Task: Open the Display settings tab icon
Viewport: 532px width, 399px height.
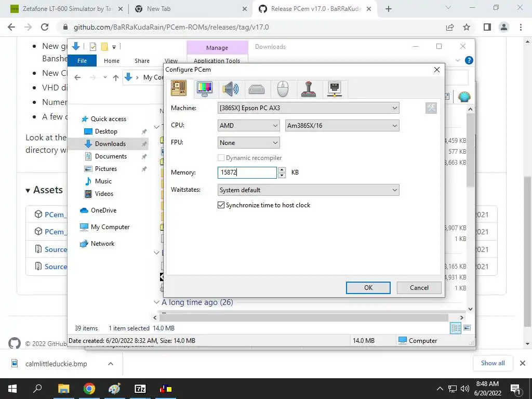Action: click(x=205, y=89)
